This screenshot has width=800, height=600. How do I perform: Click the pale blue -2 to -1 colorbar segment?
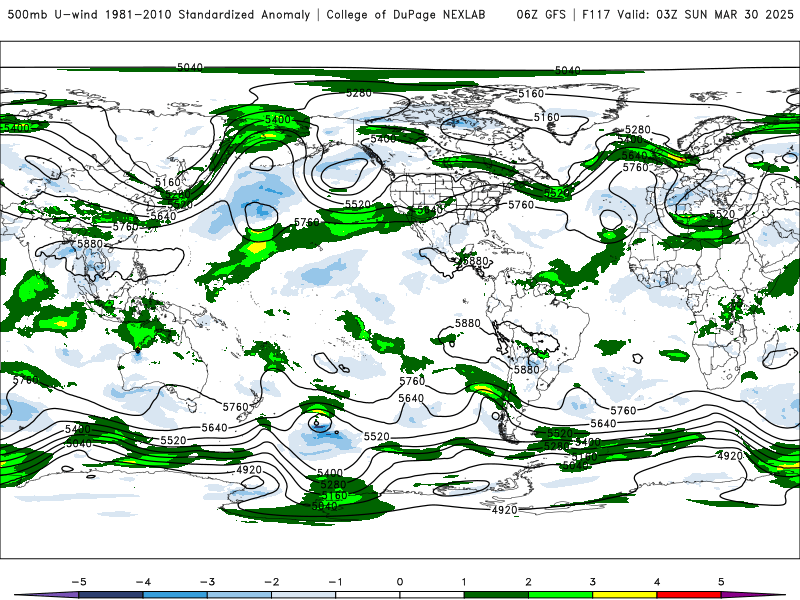(304, 595)
